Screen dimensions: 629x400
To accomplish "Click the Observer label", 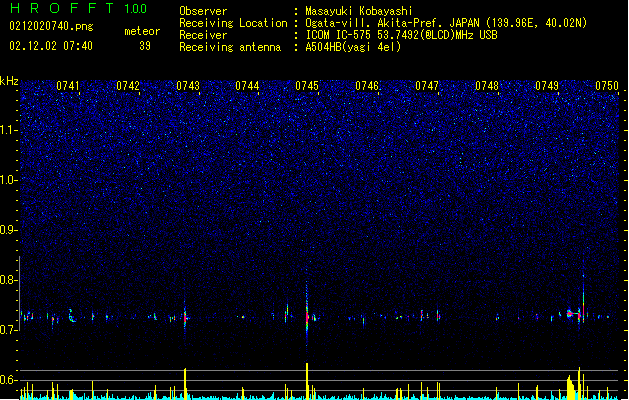I will [x=203, y=11].
